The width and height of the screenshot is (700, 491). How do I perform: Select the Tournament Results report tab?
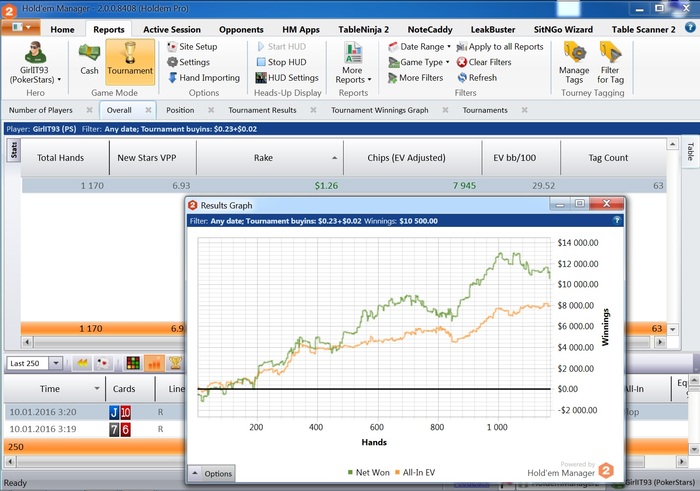(x=262, y=110)
